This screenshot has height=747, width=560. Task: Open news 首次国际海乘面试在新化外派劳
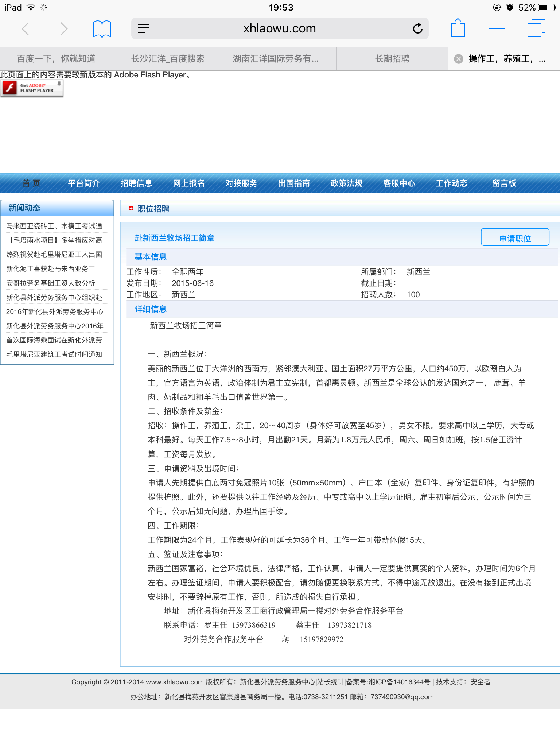tap(54, 340)
